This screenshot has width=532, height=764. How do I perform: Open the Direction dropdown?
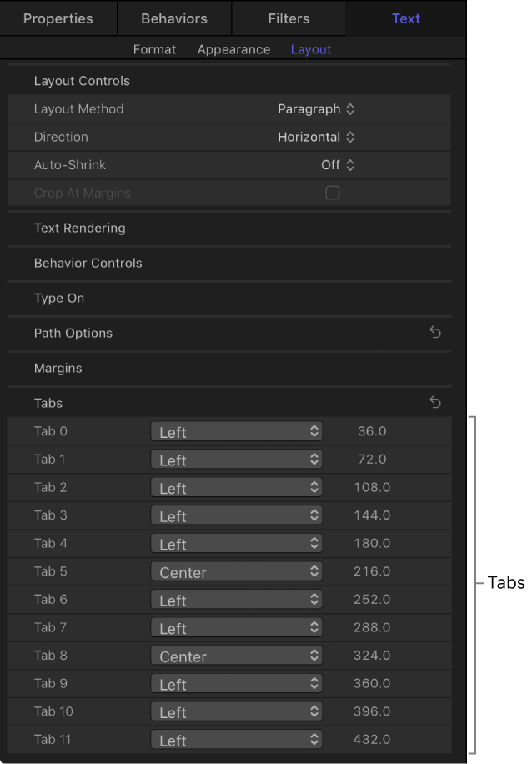coord(316,137)
